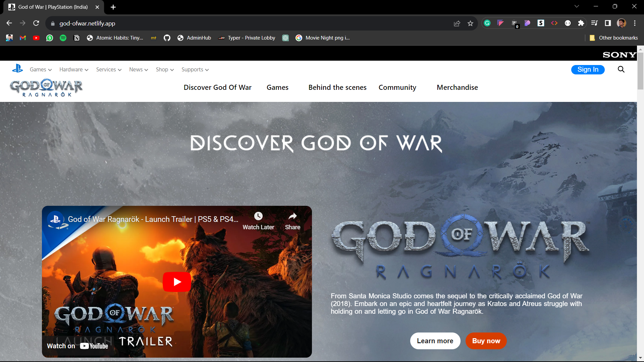Open the site search magnifier icon

coord(621,69)
